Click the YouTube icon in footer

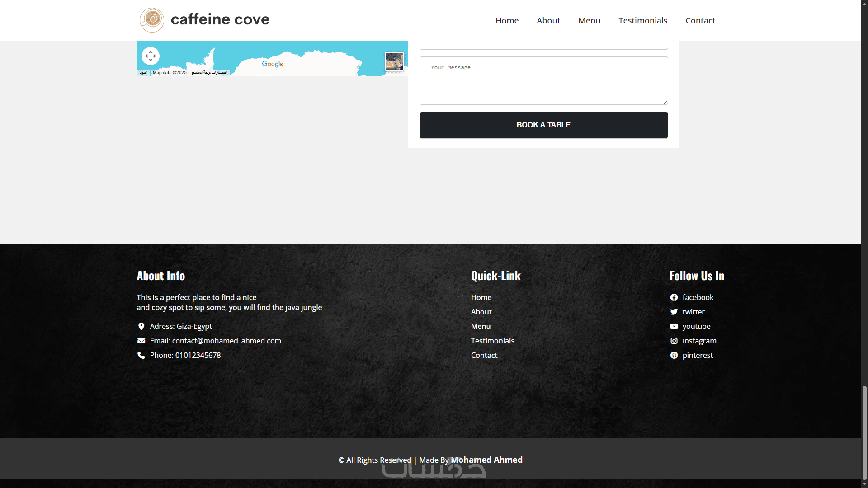[x=674, y=326]
